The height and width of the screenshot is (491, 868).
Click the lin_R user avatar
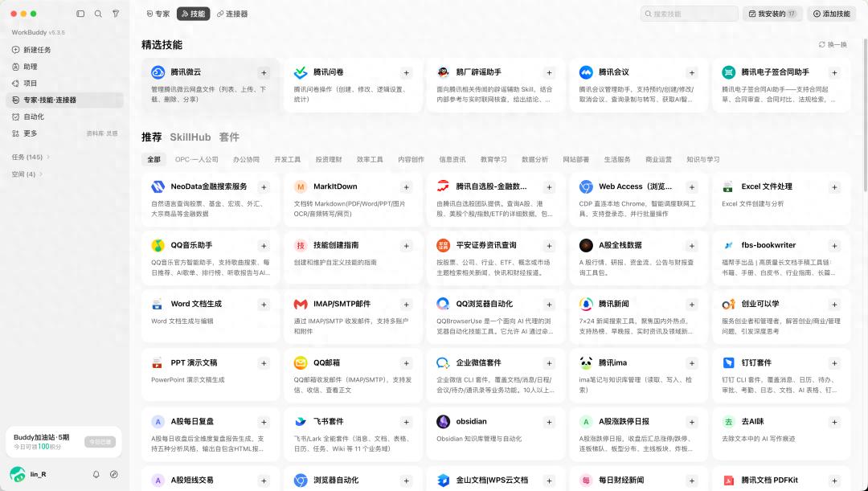pos(18,474)
